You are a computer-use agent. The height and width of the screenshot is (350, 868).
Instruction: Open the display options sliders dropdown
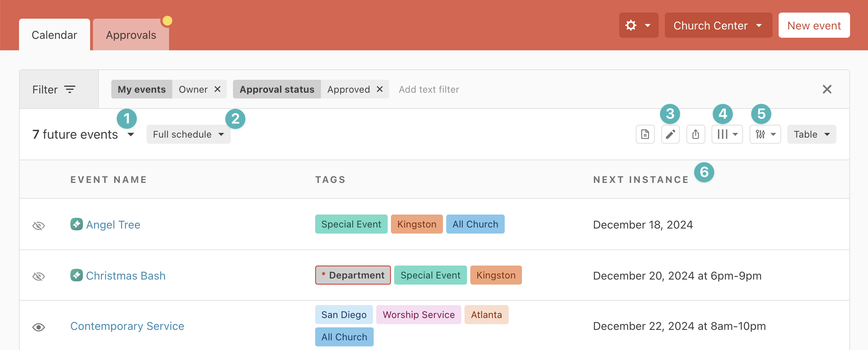(x=765, y=134)
